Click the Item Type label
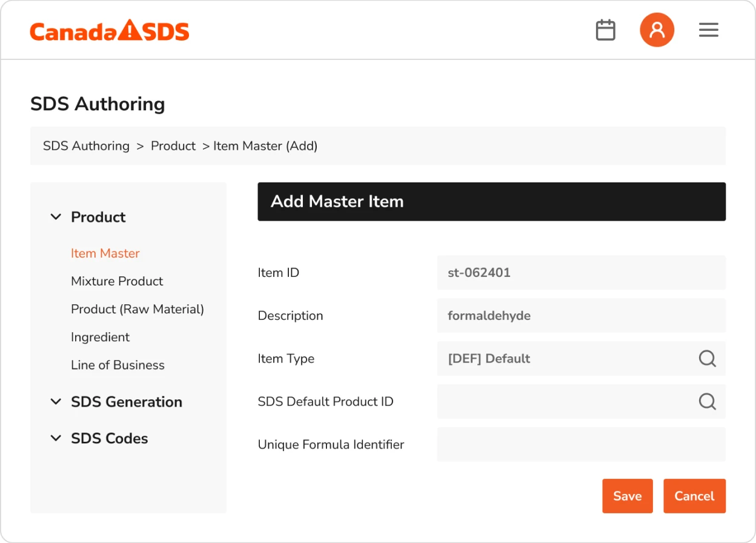This screenshot has width=756, height=543. 286,359
